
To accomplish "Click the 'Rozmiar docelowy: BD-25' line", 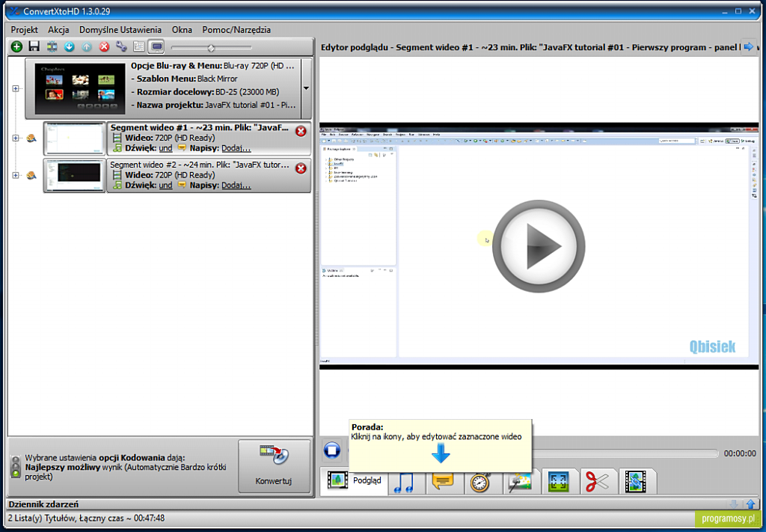I will tap(205, 92).
